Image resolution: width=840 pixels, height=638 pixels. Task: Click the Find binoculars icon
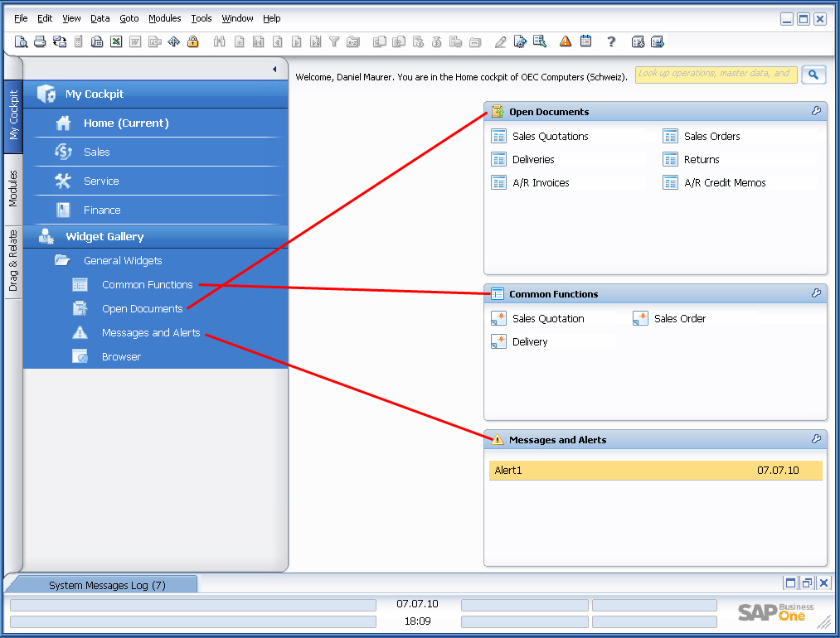coord(219,41)
